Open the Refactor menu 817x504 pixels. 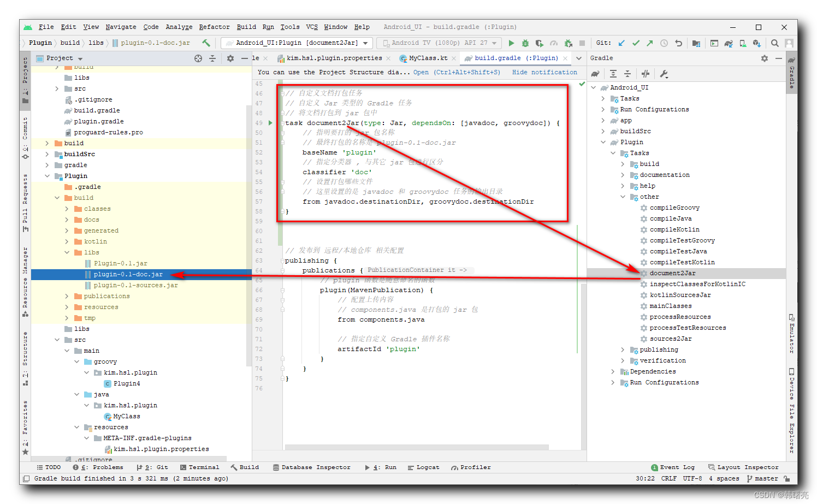click(214, 27)
